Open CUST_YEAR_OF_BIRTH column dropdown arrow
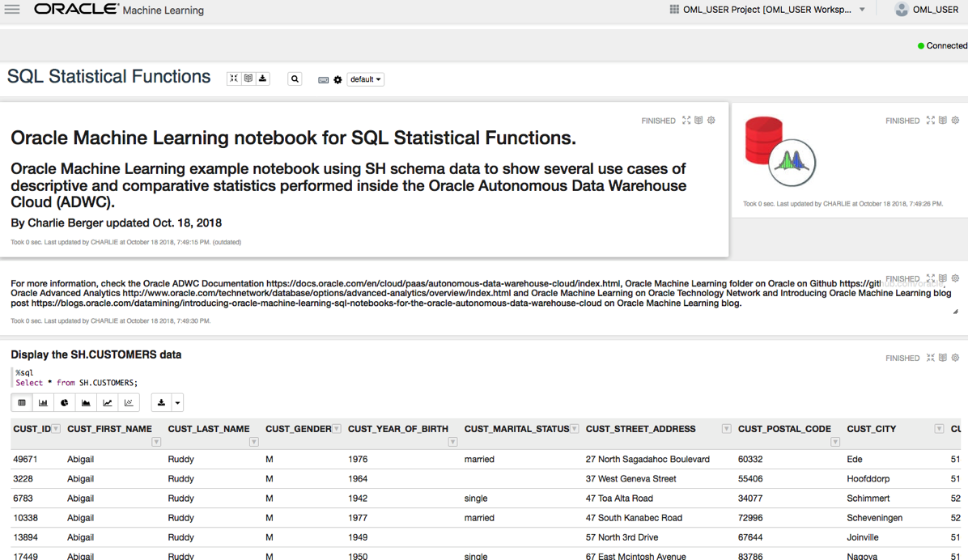Image resolution: width=968 pixels, height=560 pixels. pyautogui.click(x=452, y=442)
